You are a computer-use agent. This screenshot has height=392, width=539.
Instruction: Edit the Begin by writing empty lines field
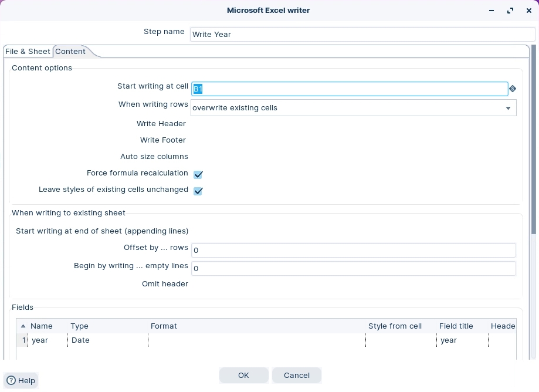tap(353, 268)
